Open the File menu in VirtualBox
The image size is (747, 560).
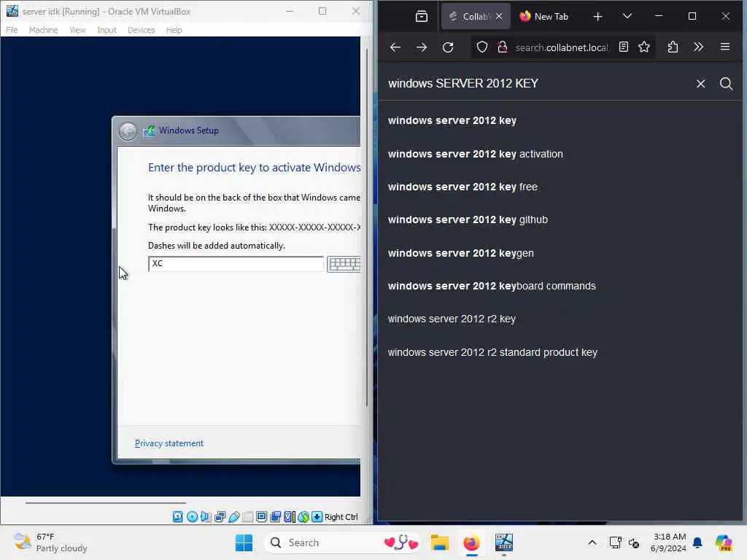point(12,30)
